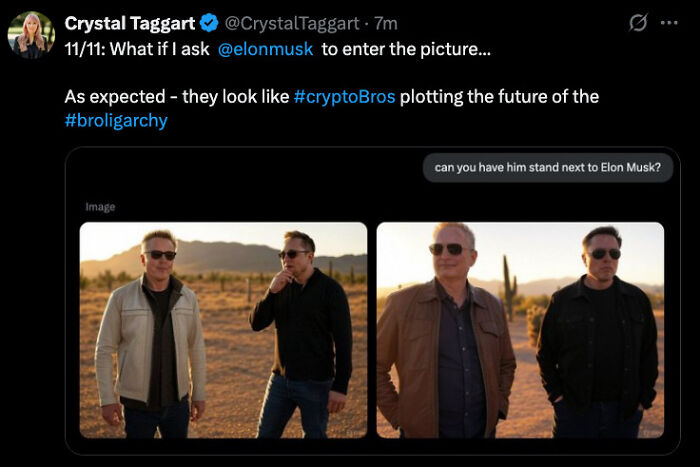700x467 pixels.
Task: Open the left image with cream jacket
Action: coord(223,329)
